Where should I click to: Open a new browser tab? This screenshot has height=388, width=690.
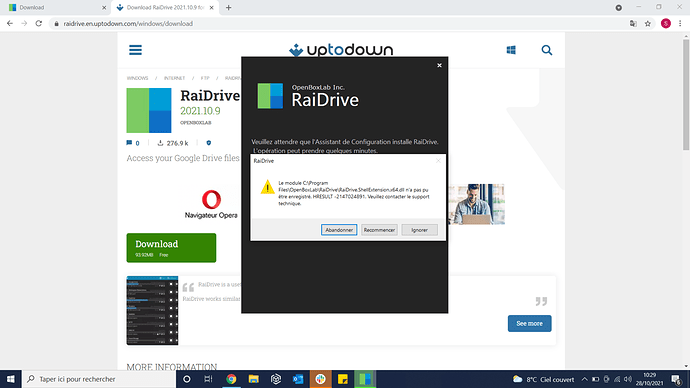pyautogui.click(x=228, y=7)
